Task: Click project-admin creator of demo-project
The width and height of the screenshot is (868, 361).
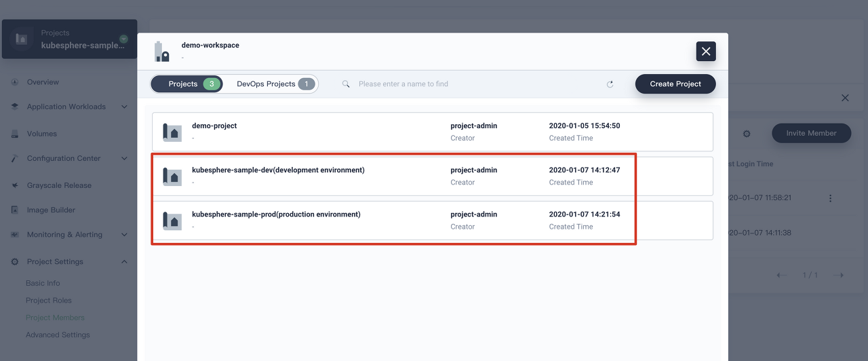Action: click(474, 126)
